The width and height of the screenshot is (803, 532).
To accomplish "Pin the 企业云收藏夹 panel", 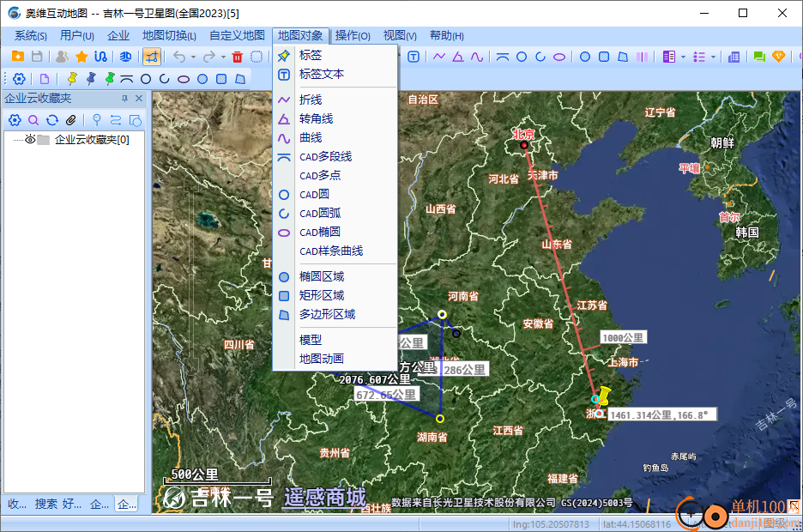I will (x=124, y=99).
